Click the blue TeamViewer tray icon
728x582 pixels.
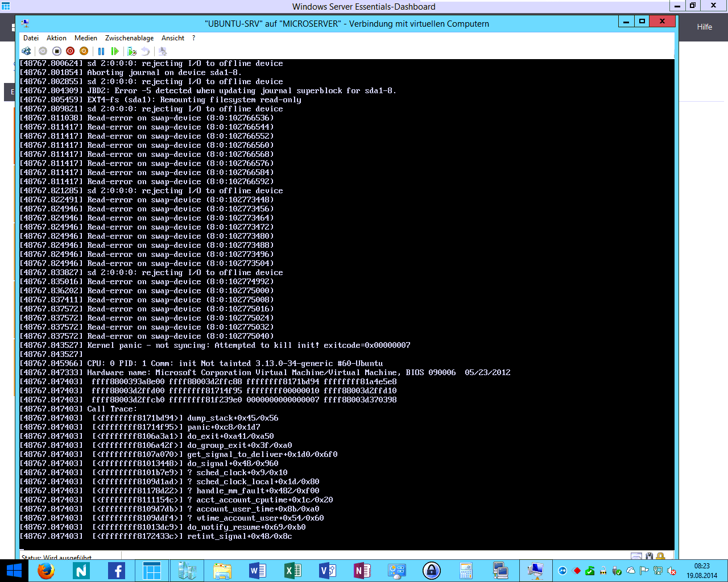coord(563,571)
